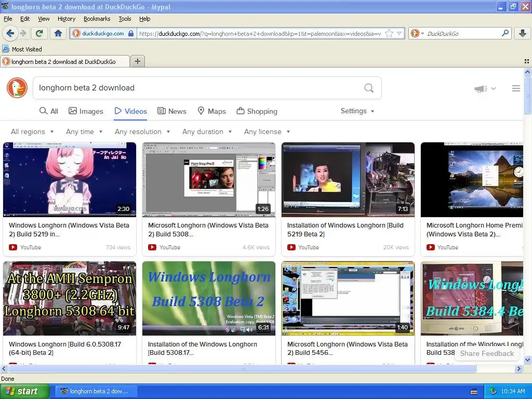Expand the Any time filter

tap(84, 131)
